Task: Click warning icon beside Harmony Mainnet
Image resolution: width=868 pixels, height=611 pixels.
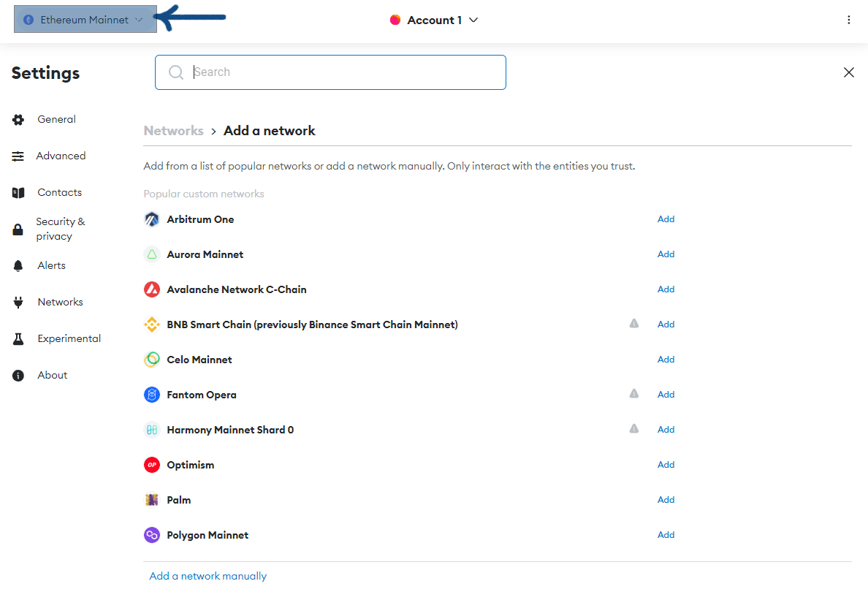Action: coord(634,429)
